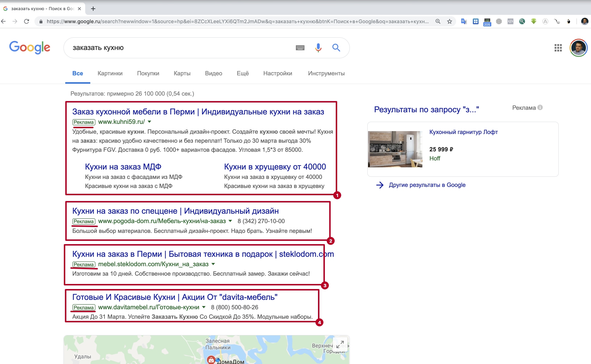The image size is (591, 364).
Task: Click the search query input field
Action: 181,48
